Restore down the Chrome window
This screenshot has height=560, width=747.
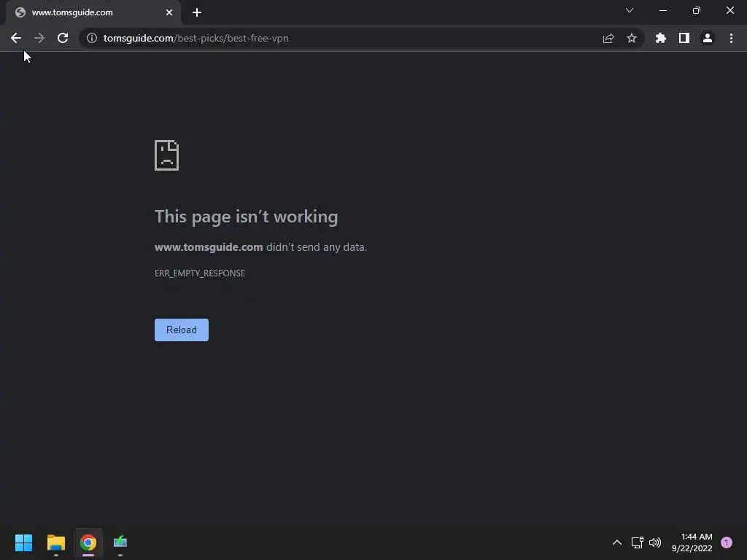[x=697, y=10]
